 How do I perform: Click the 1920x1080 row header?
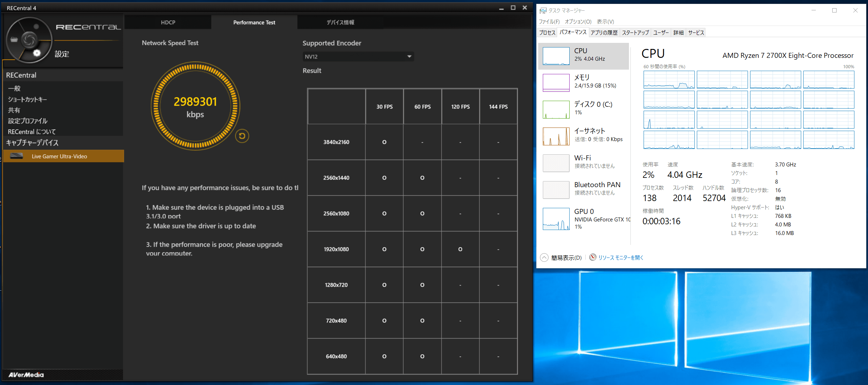click(x=336, y=249)
